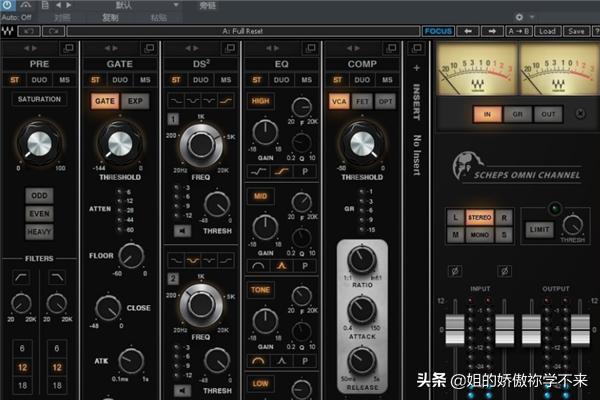Screen dimensions: 600x400
Task: Toggle the GATE mode button on
Action: [104, 101]
